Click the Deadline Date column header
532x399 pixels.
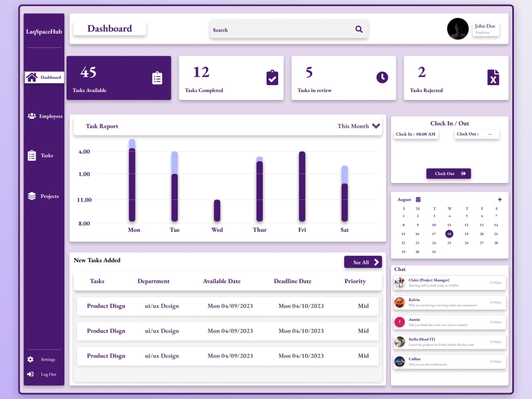(x=293, y=281)
